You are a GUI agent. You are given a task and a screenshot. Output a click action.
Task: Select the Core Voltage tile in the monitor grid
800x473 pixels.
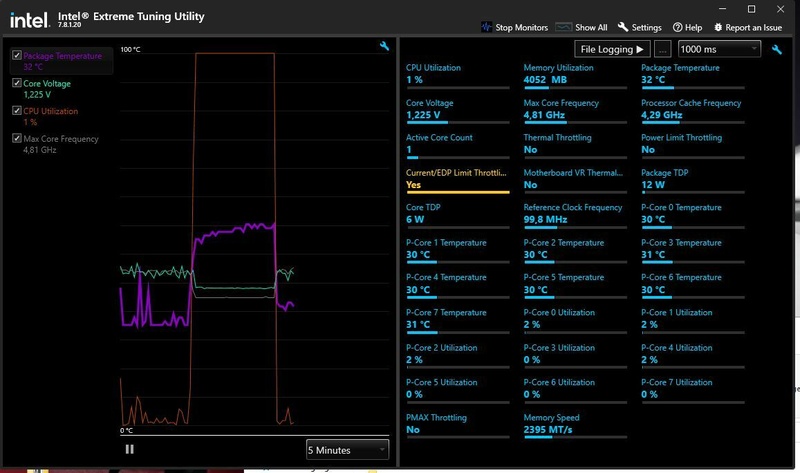point(457,111)
